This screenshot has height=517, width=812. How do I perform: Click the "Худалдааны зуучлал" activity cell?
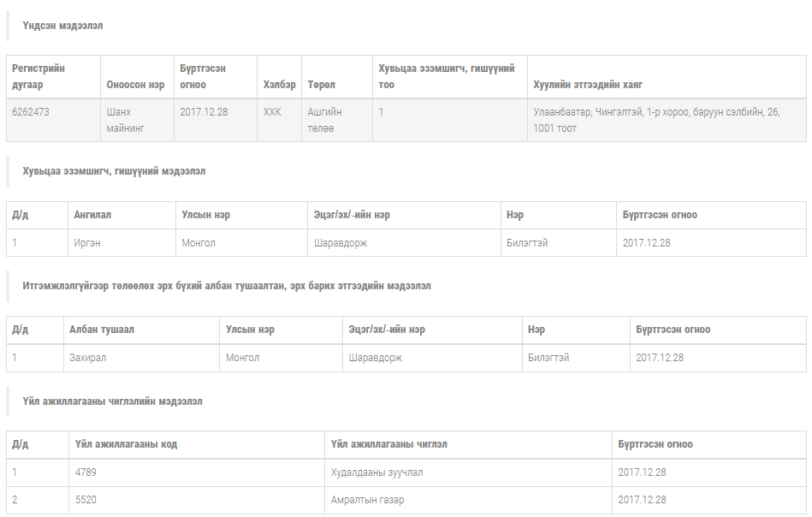pyautogui.click(x=376, y=472)
